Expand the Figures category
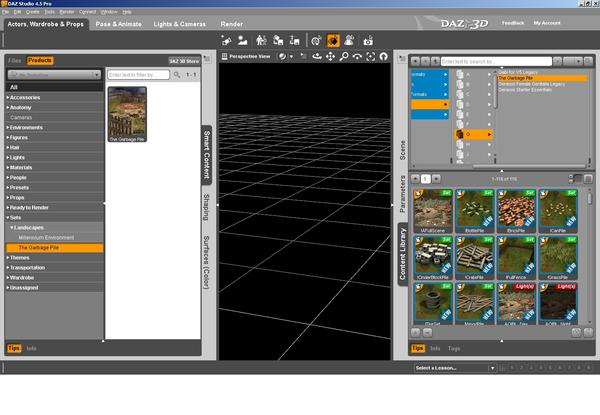Image resolution: width=600 pixels, height=415 pixels. [x=8, y=137]
